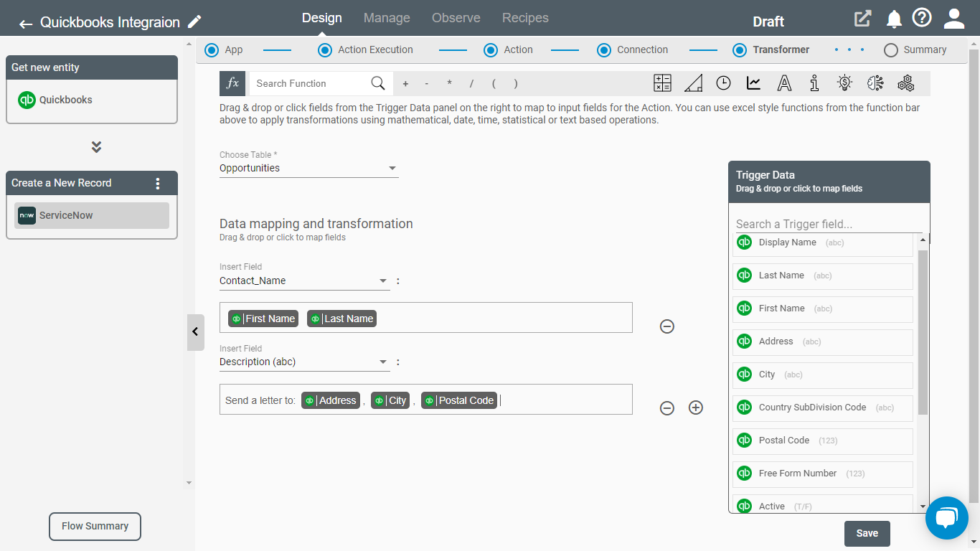The height and width of the screenshot is (551, 980).
Task: Click the double chevron between steps
Action: 96,147
